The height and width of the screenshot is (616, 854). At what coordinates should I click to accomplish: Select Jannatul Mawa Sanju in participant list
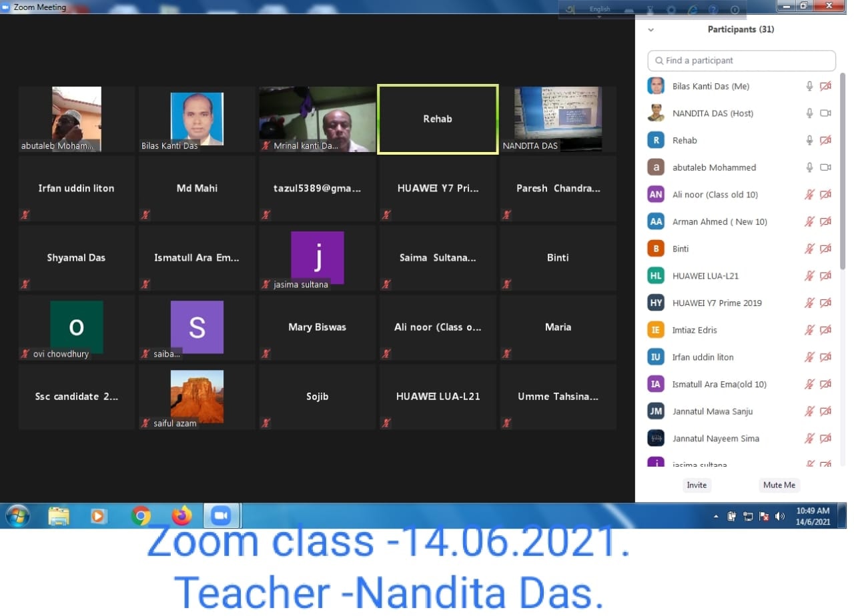coord(712,411)
